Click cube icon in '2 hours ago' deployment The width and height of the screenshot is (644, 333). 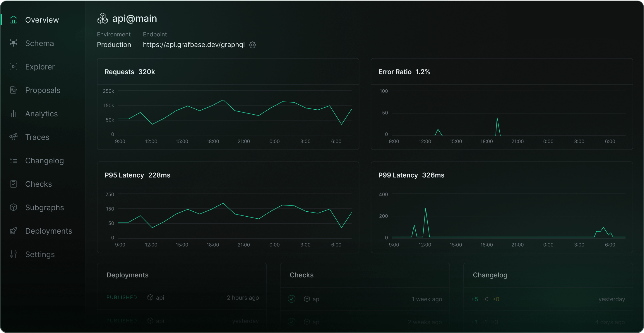coord(150,298)
